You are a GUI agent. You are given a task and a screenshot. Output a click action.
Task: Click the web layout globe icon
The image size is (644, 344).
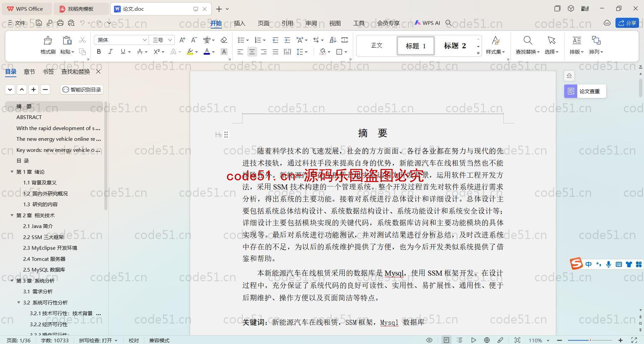tap(487, 340)
